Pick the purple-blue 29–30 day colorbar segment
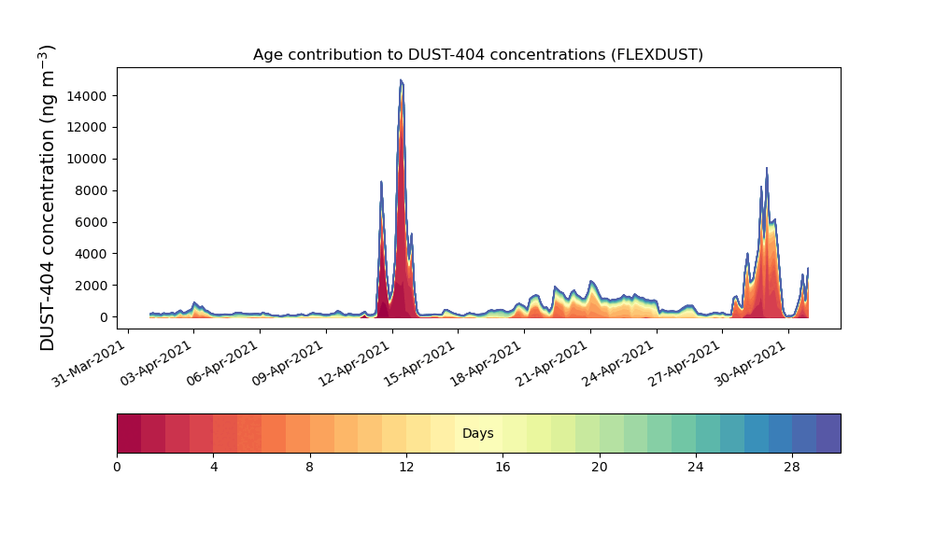The width and height of the screenshot is (934, 560). (x=828, y=433)
